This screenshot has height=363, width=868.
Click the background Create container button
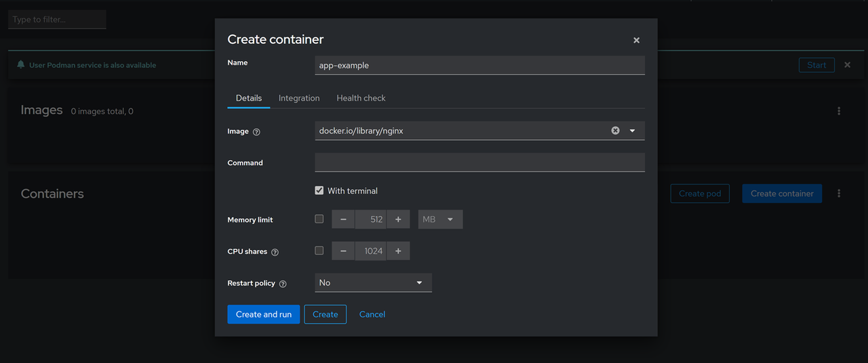[782, 193]
